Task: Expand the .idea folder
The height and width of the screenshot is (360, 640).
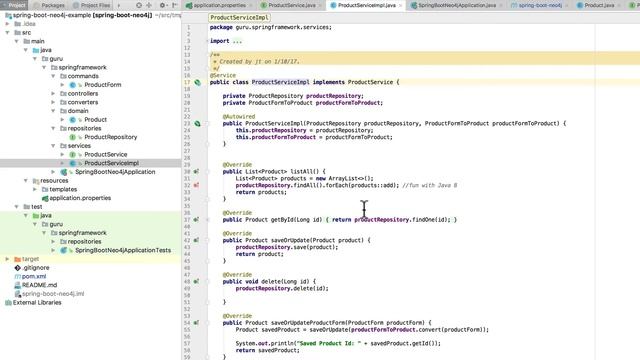Action: (7, 24)
